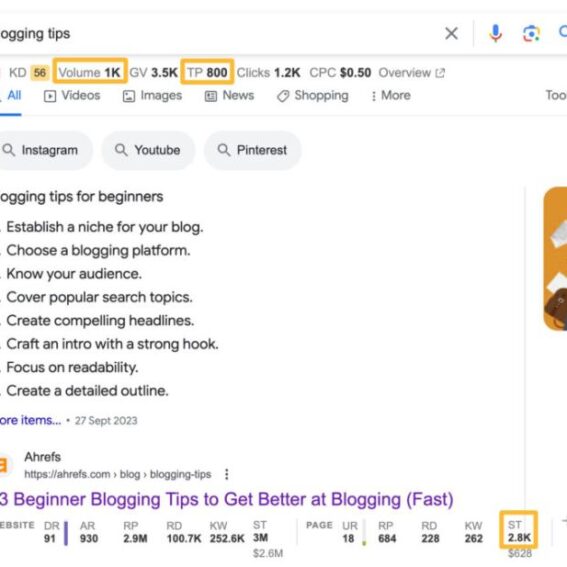Select page KW 262 metric
Image resolution: width=567 pixels, height=567 pixels.
474,532
